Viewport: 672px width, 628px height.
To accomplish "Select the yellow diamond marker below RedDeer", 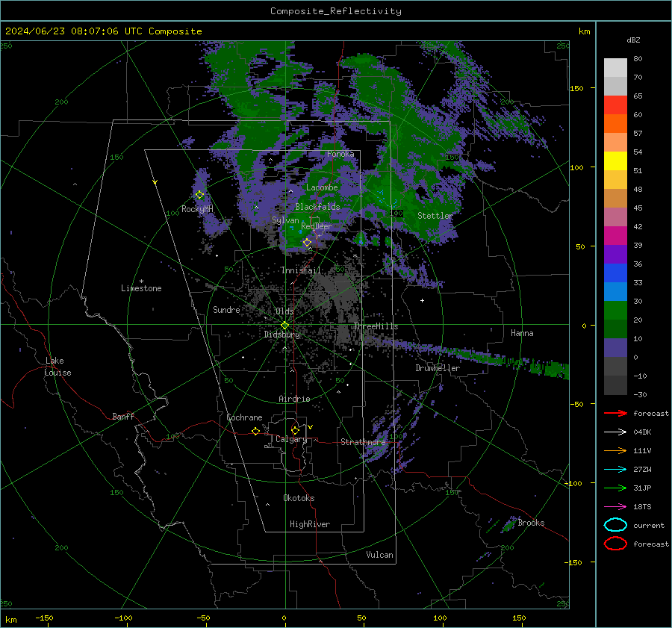I will 307,243.
